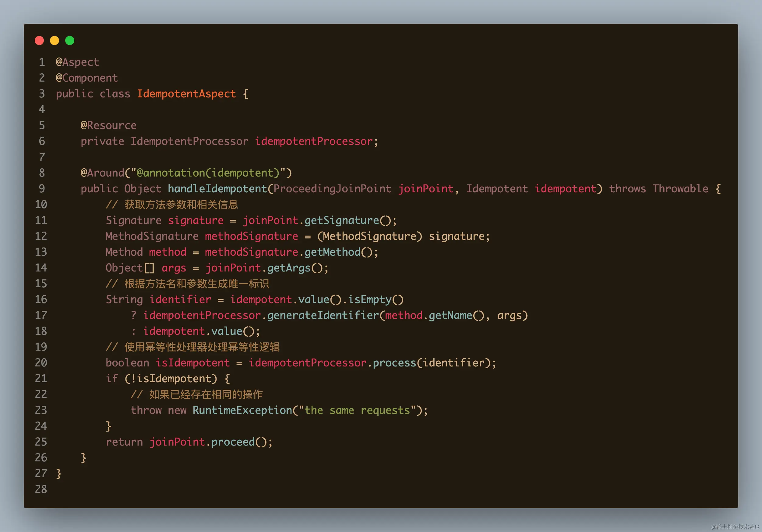The height and width of the screenshot is (532, 762).
Task: Click the generateIdentifier method call
Action: [x=323, y=315]
